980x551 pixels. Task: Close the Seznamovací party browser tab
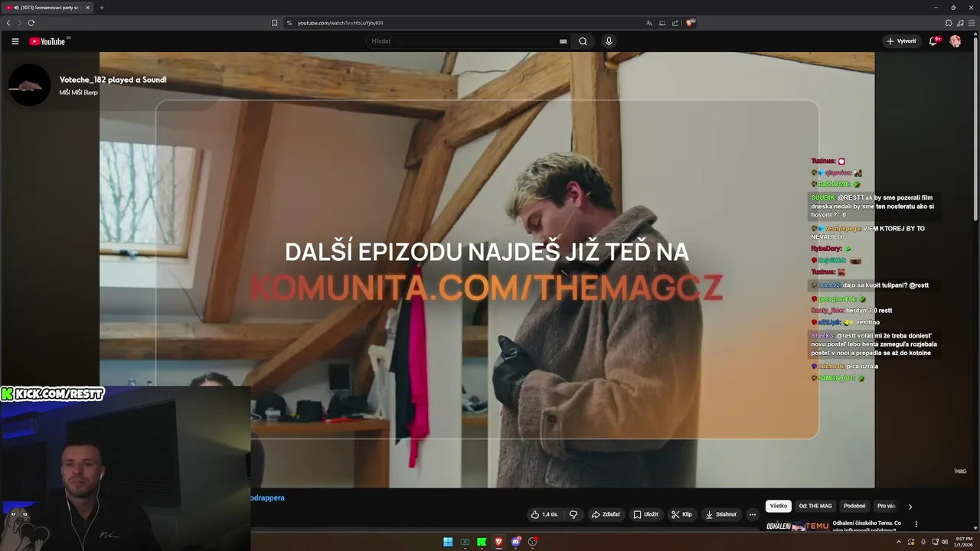point(87,8)
